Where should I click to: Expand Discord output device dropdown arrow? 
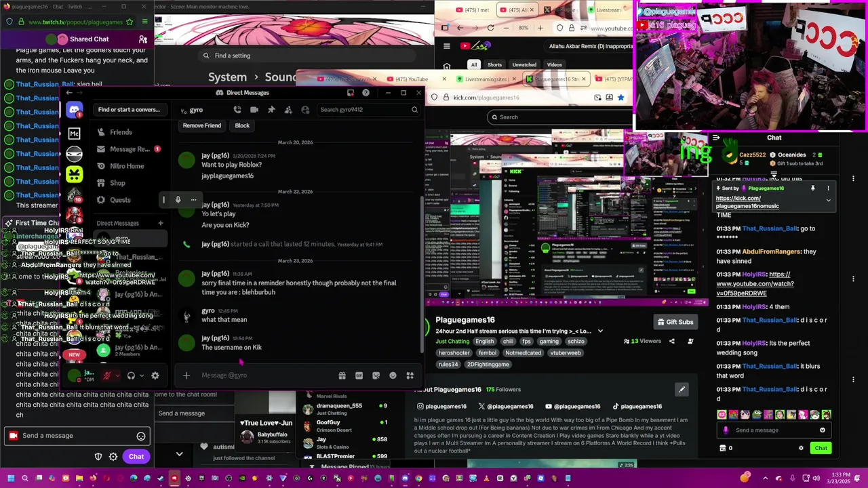(142, 375)
